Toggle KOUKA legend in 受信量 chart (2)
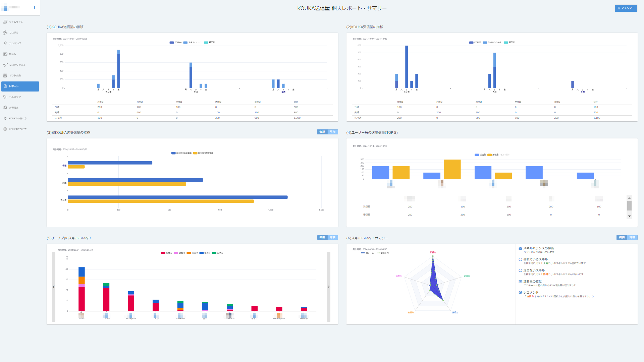Viewport: 644px width, 362px height. pyautogui.click(x=475, y=43)
